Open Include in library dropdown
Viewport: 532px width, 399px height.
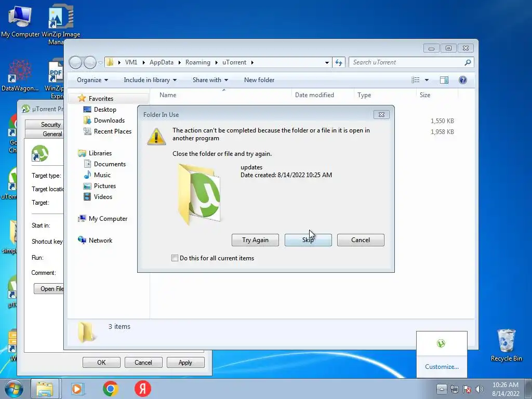coord(150,80)
